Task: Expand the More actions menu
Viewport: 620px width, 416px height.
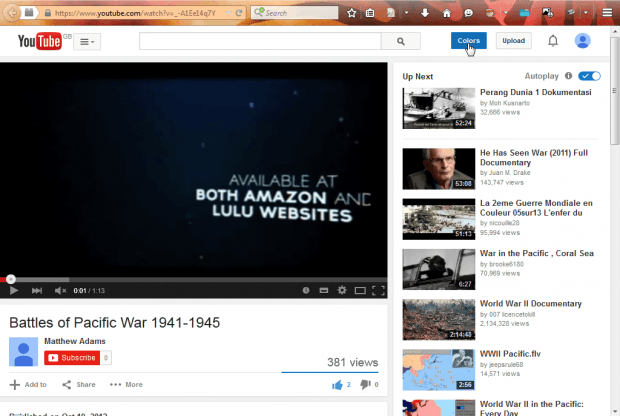Action: (x=127, y=384)
